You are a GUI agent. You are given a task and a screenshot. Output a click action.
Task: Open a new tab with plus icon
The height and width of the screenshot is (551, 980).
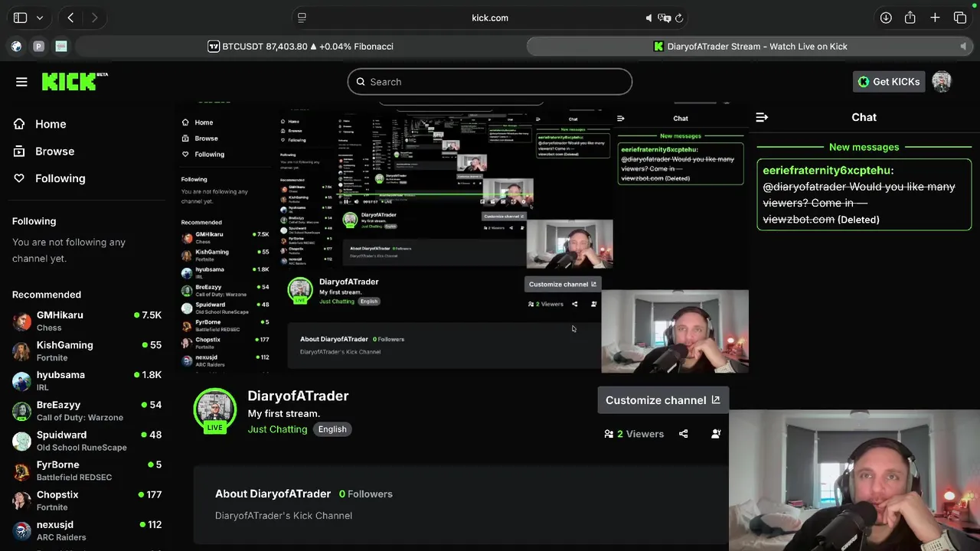(935, 18)
